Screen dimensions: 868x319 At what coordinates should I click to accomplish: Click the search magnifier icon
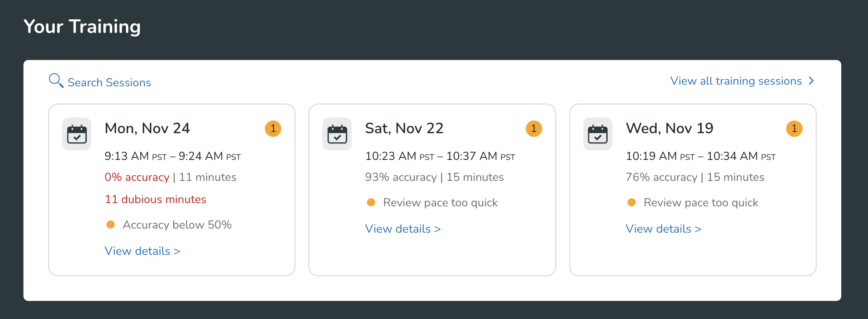pyautogui.click(x=56, y=81)
